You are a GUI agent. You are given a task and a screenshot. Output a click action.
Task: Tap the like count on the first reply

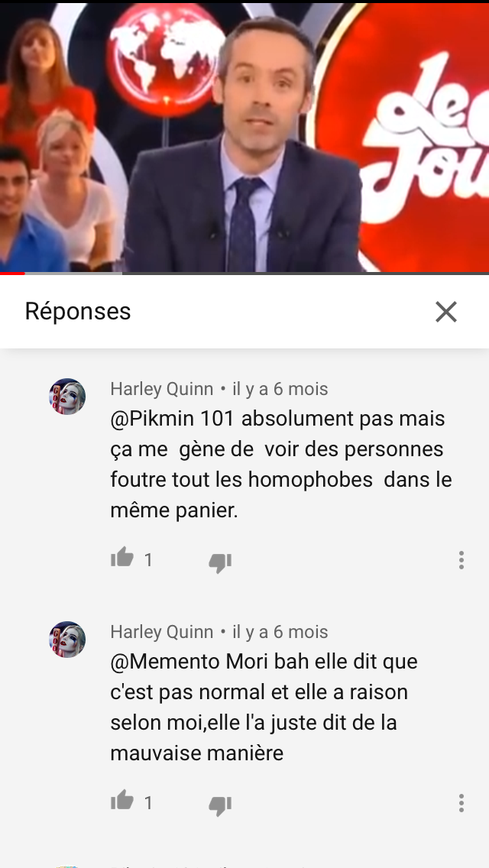(x=148, y=560)
